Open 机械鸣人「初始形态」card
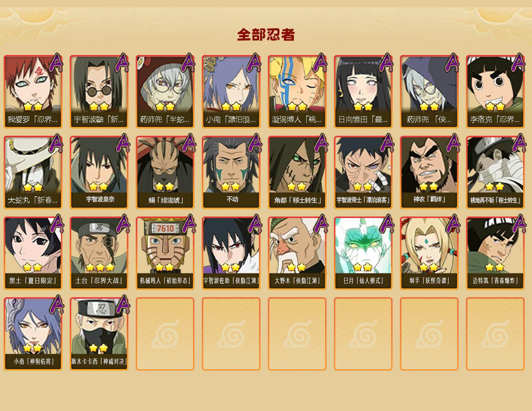This screenshot has width=532, height=411. click(x=165, y=253)
